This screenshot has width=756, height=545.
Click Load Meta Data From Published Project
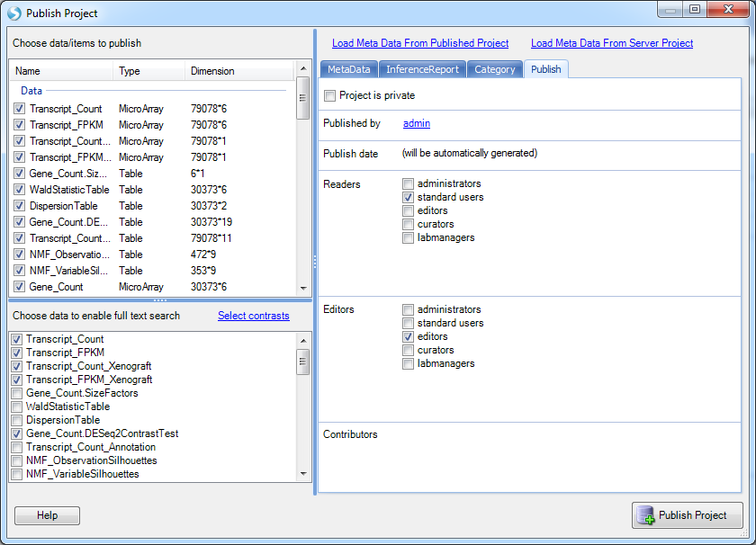(x=420, y=43)
